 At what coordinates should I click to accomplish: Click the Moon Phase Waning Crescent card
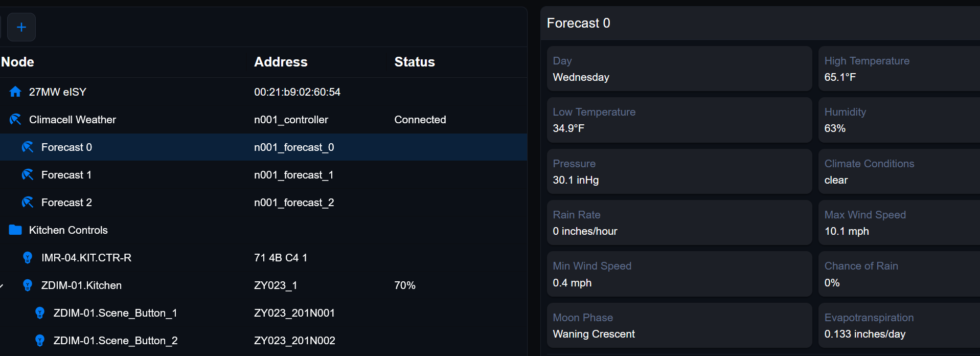(x=679, y=325)
